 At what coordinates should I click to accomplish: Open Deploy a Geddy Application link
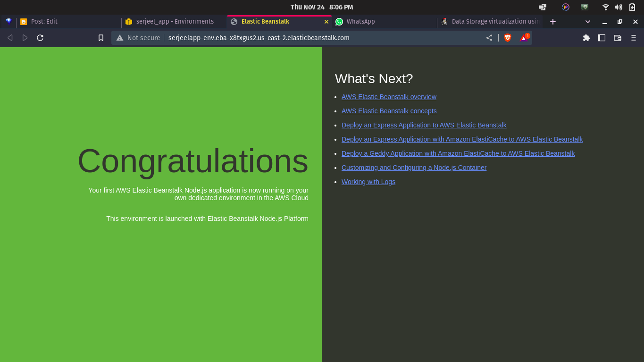point(458,153)
